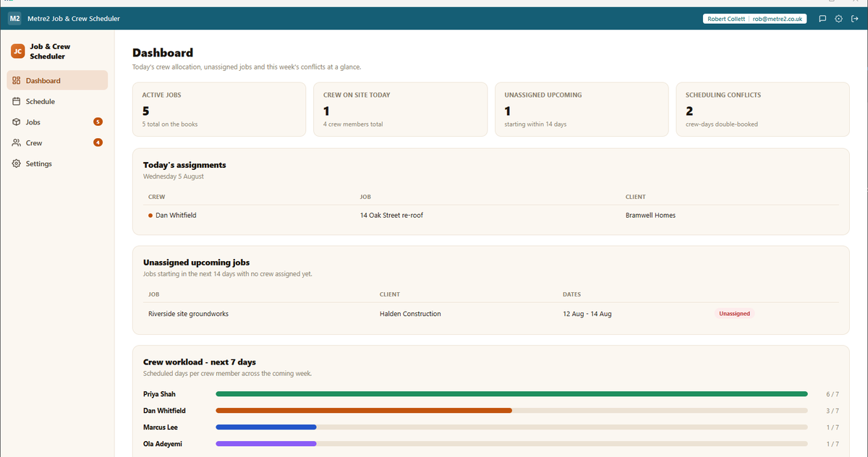The width and height of the screenshot is (868, 457).
Task: Click Marcus Lee's blue workload bar
Action: coord(266,427)
